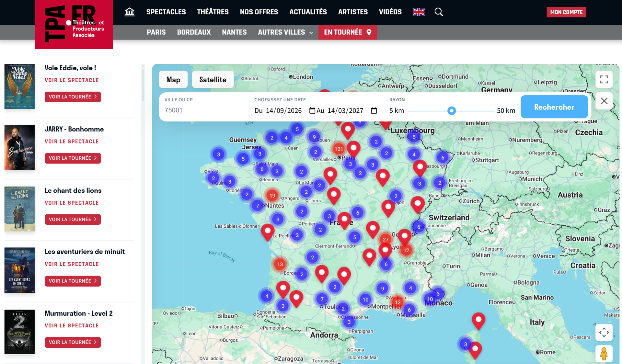Click the 7 cluster marker near Nantes
Image resolution: width=622 pixels, height=364 pixels.
coord(258,206)
